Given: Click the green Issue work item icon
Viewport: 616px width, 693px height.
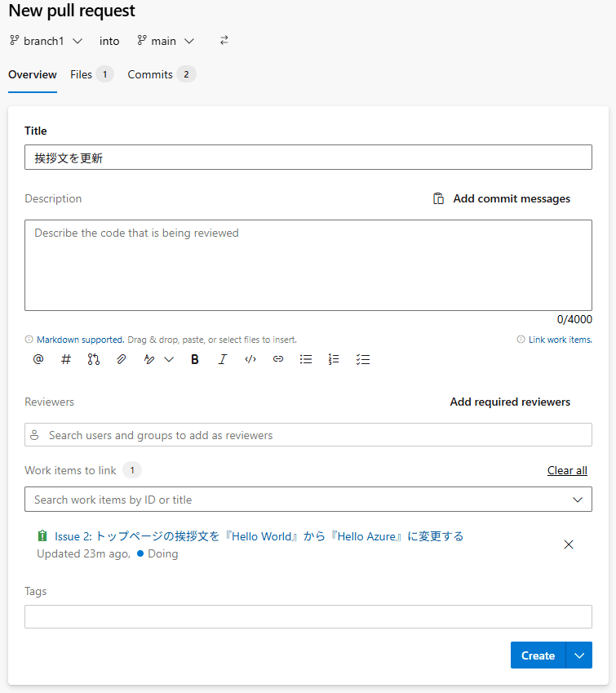Looking at the screenshot, I should pos(42,536).
